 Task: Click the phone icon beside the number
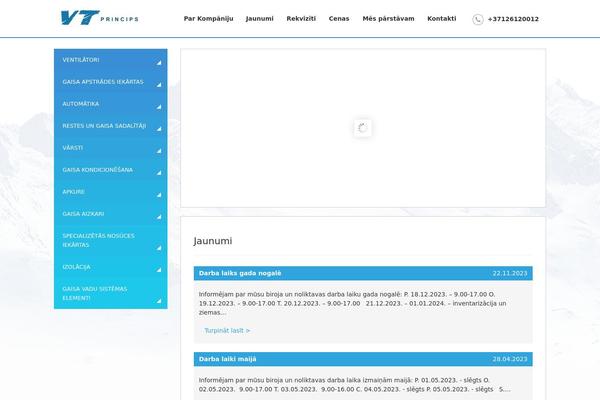point(478,19)
